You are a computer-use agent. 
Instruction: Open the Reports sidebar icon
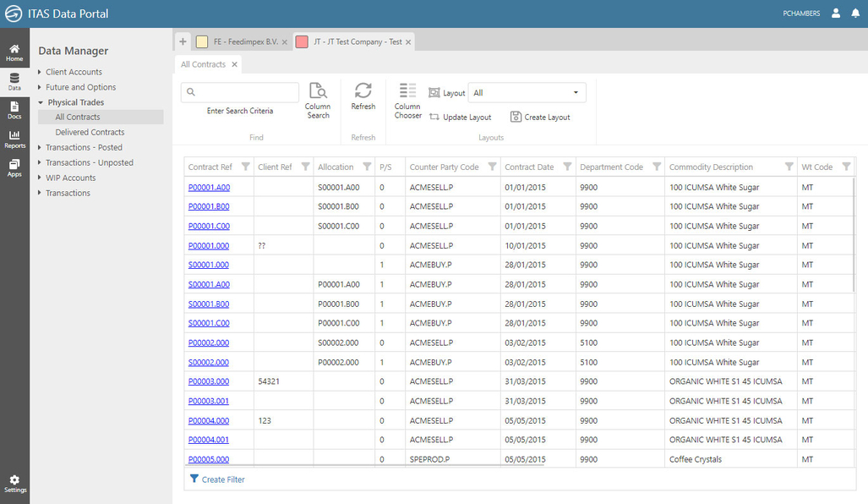tap(14, 139)
